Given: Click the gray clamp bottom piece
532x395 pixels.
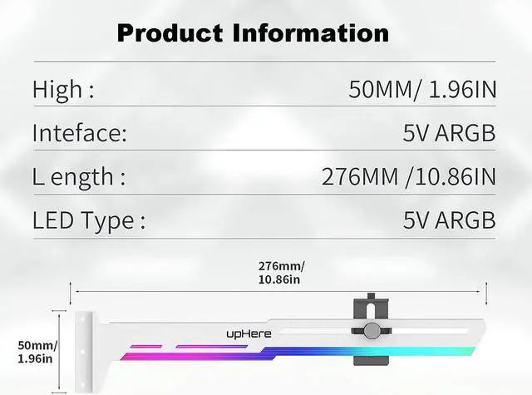Looking at the screenshot, I should (x=371, y=361).
